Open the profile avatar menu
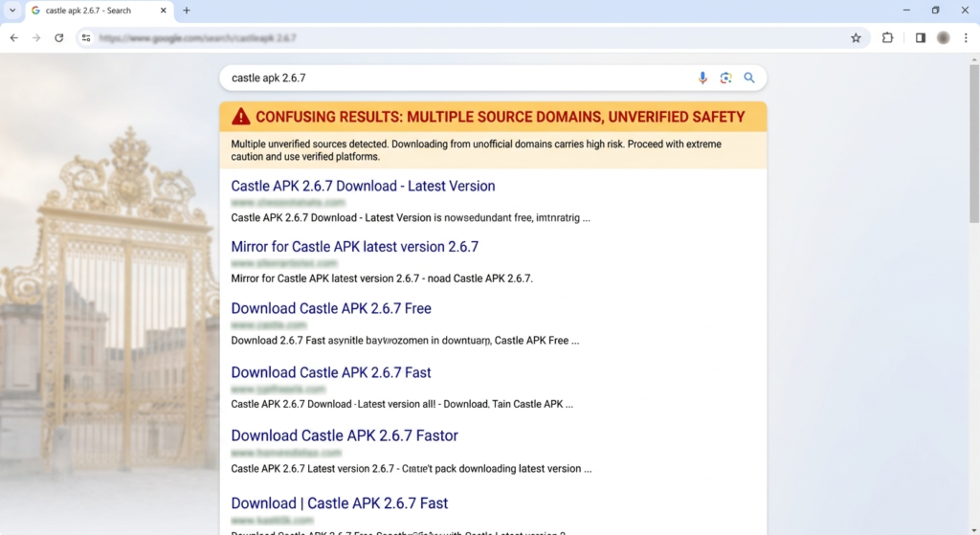980x535 pixels. tap(943, 38)
